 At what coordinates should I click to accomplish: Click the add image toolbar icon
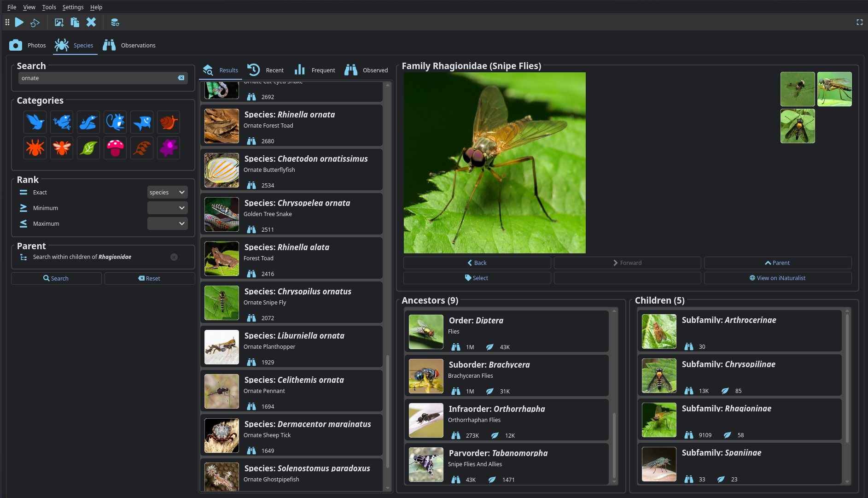(x=59, y=22)
